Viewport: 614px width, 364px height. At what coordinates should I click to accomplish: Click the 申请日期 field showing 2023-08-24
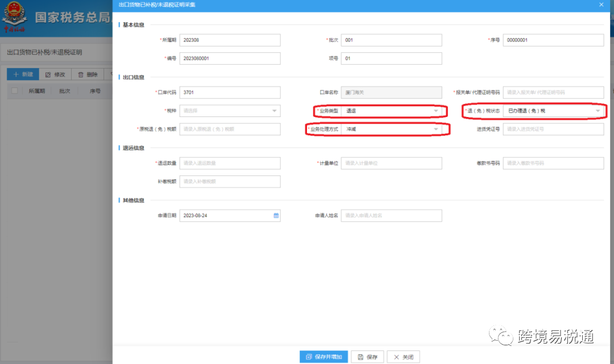230,215
